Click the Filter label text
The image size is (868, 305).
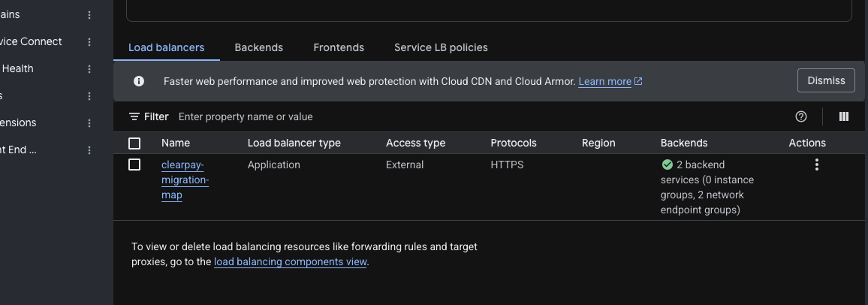[156, 116]
